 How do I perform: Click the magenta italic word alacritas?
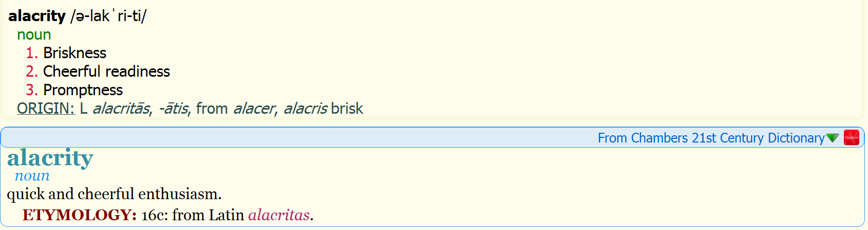pyautogui.click(x=279, y=215)
